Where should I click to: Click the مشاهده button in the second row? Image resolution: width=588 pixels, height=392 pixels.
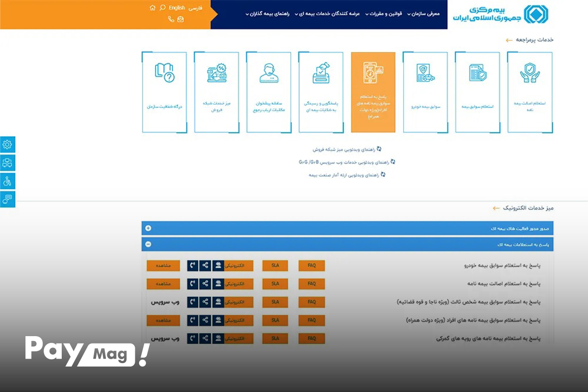(163, 284)
